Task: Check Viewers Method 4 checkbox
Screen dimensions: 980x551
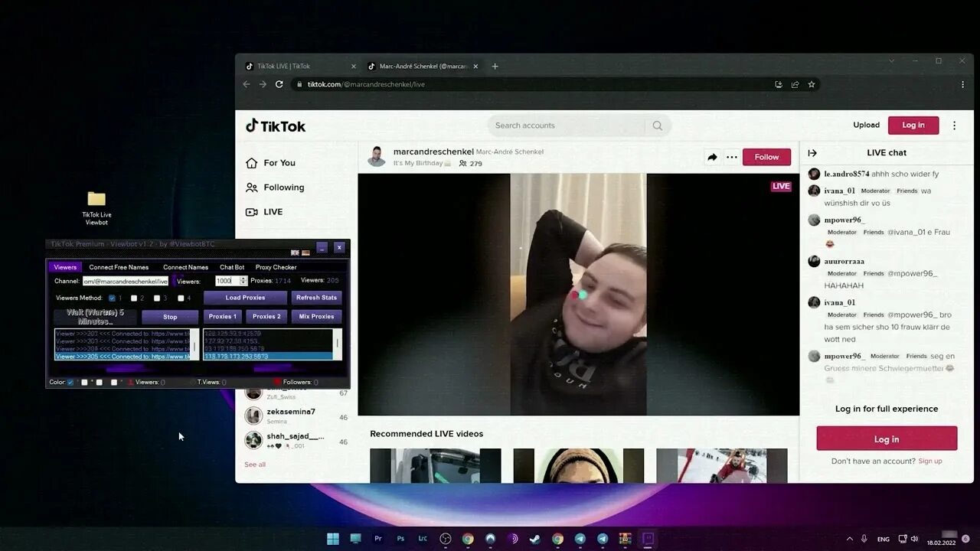Action: pos(181,298)
